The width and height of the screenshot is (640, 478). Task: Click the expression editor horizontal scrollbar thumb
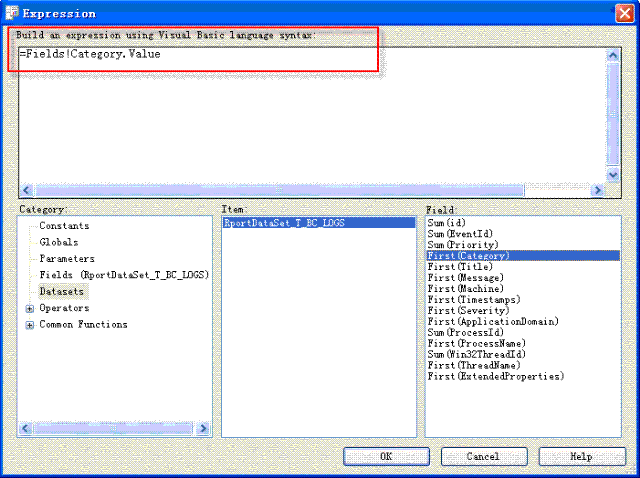279,190
